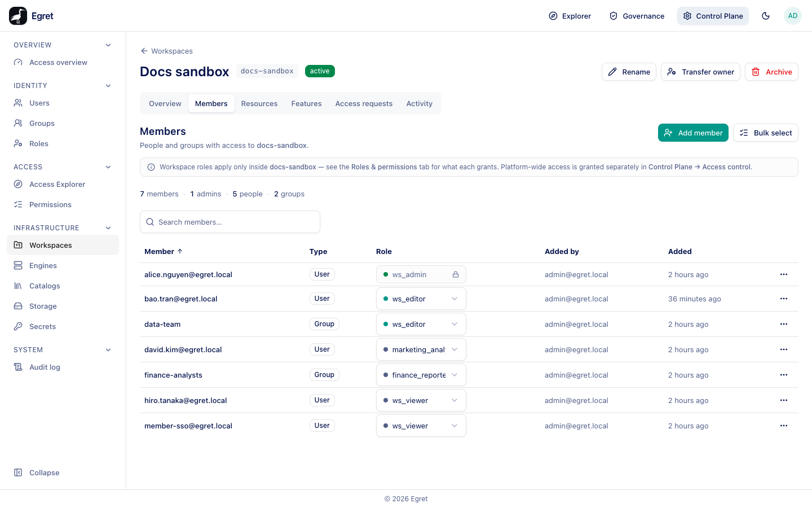Viewport: 812px width, 508px height.
Task: Click the Add member button
Action: click(x=693, y=133)
